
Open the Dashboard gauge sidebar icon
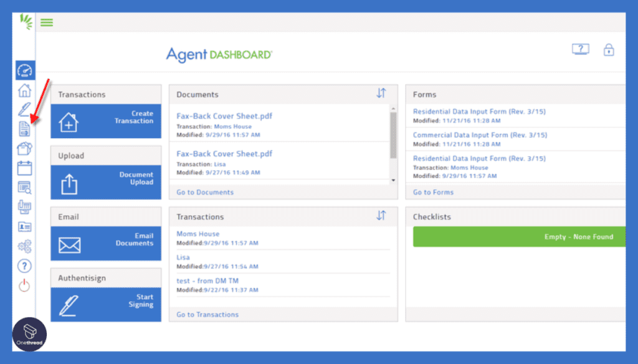25,70
